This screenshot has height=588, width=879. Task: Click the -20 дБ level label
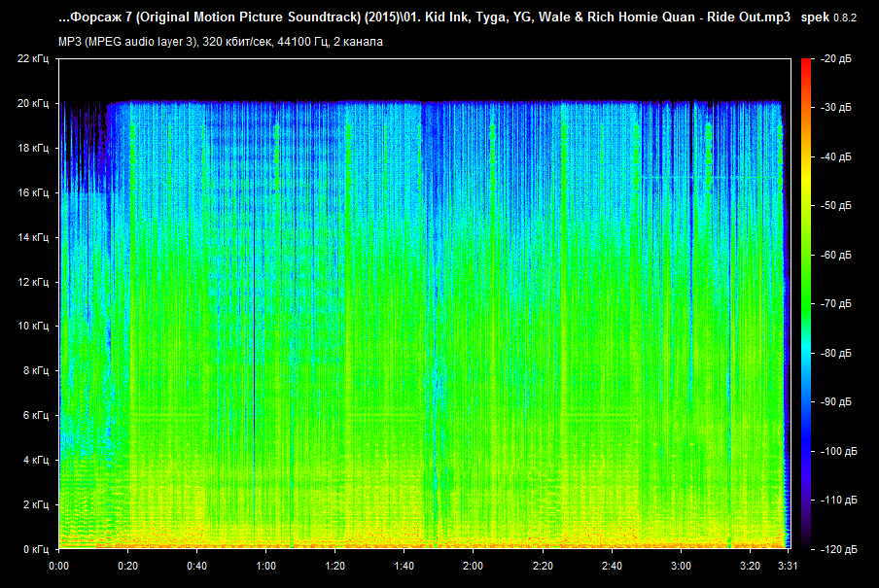click(835, 58)
